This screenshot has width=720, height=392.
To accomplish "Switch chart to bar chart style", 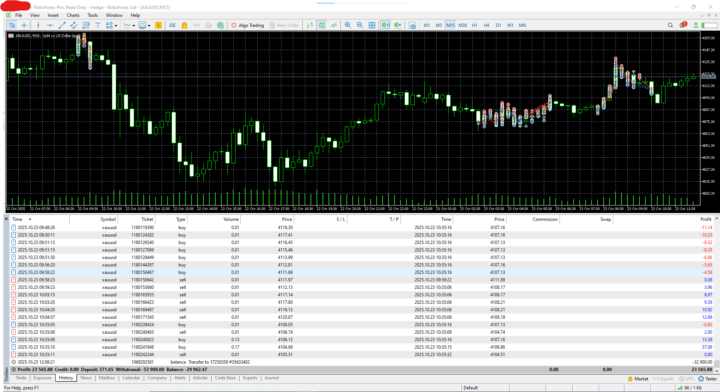I will pyautogui.click(x=310, y=25).
